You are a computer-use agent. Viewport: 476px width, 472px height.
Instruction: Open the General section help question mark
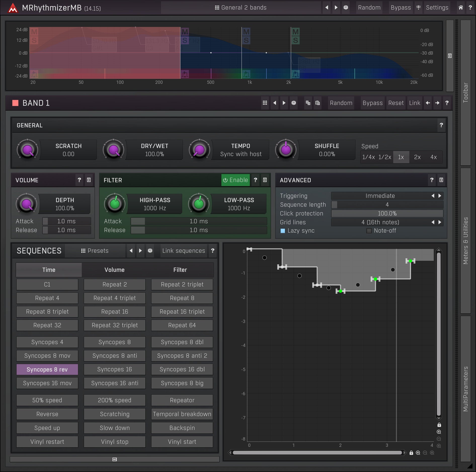click(441, 125)
